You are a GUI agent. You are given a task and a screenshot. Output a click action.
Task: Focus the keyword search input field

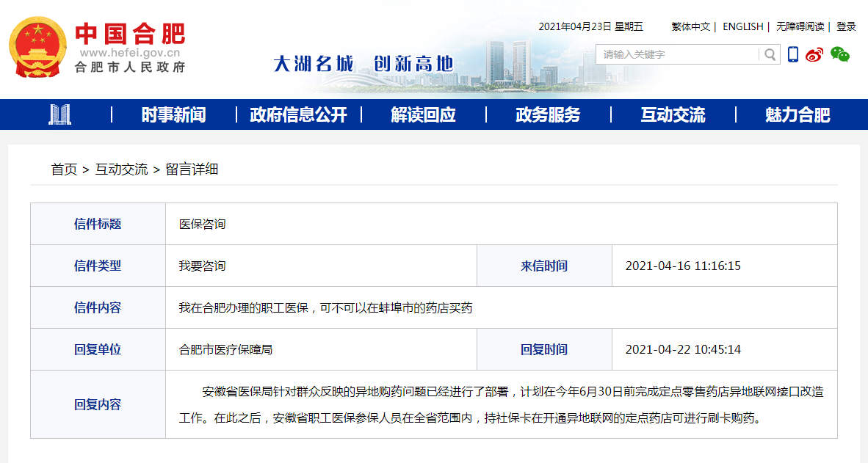point(676,54)
